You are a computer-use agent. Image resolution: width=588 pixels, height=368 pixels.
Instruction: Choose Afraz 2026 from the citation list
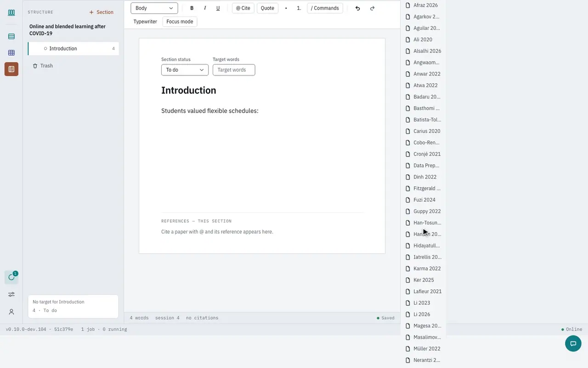point(423,6)
